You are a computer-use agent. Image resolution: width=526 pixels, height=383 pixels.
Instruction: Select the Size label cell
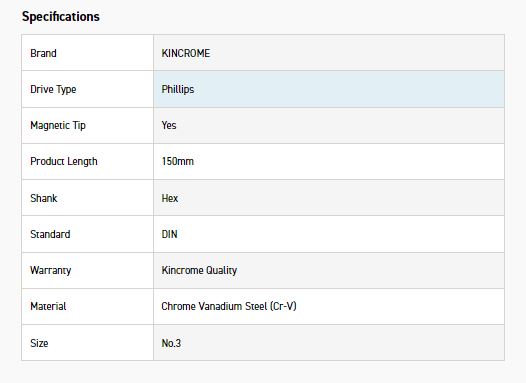(88, 343)
